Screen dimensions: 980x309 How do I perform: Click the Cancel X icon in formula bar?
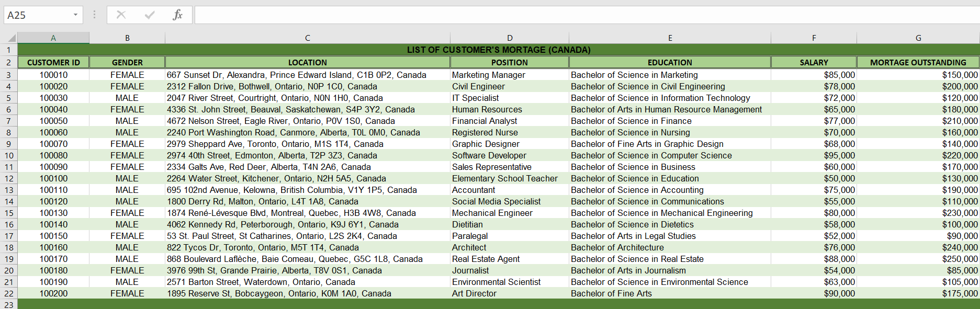coord(121,15)
